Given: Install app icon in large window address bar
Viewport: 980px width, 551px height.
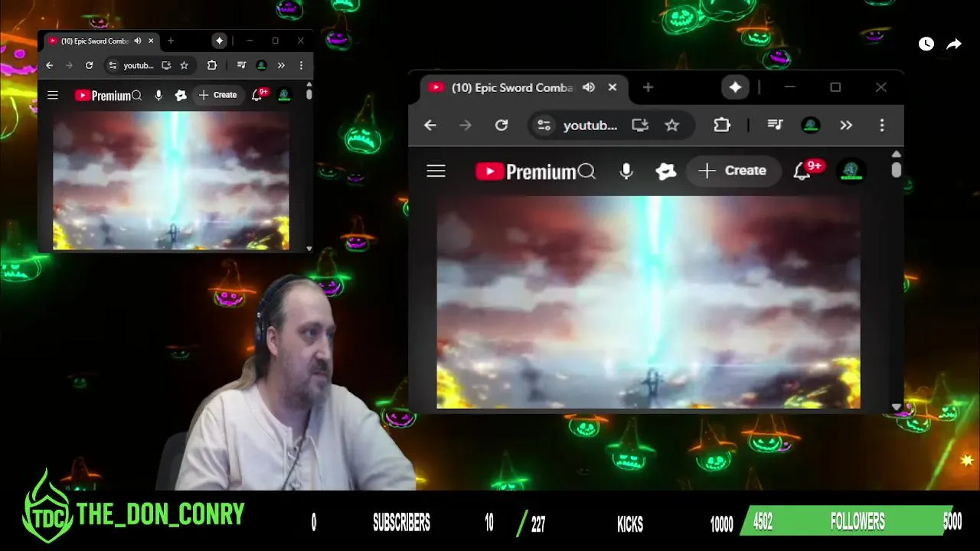Looking at the screenshot, I should click(640, 125).
